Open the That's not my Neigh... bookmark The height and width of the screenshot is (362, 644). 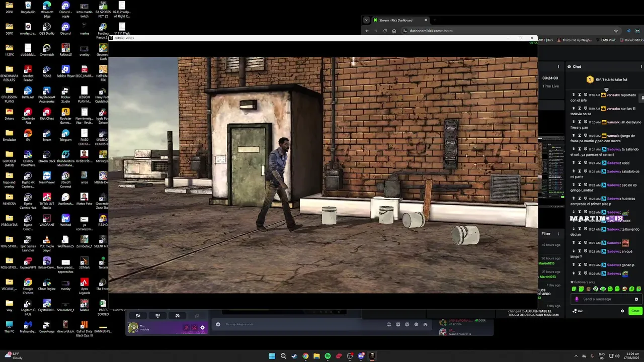pos(575,40)
